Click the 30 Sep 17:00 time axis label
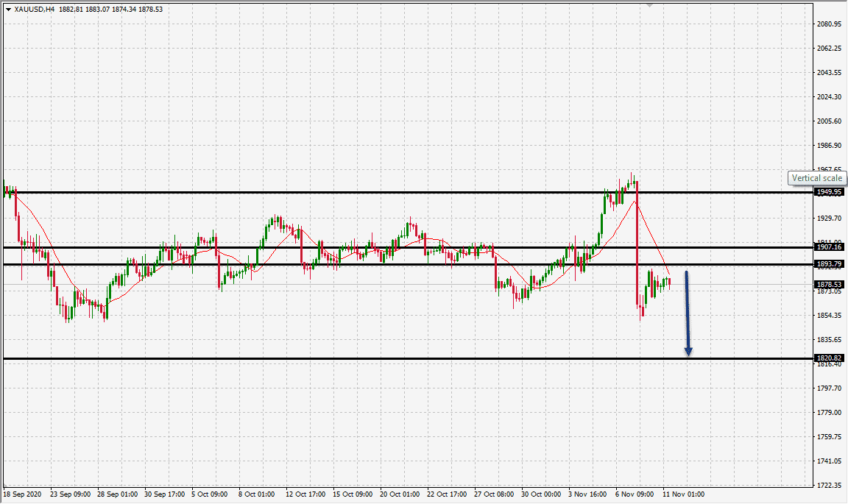This screenshot has height=504, width=848. tap(164, 494)
